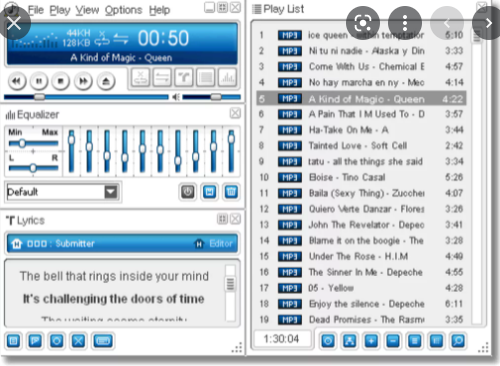The width and height of the screenshot is (500, 366).
Task: Click the lyrics scrollbar thumb
Action: coord(230,284)
